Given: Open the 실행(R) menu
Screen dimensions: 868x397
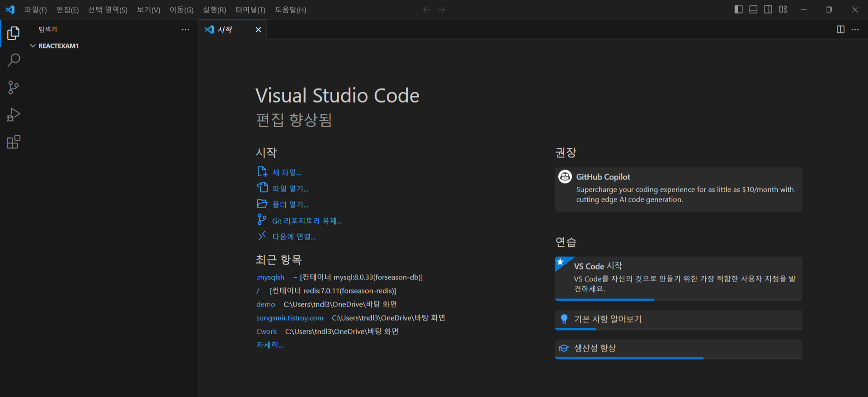Looking at the screenshot, I should click(x=214, y=10).
